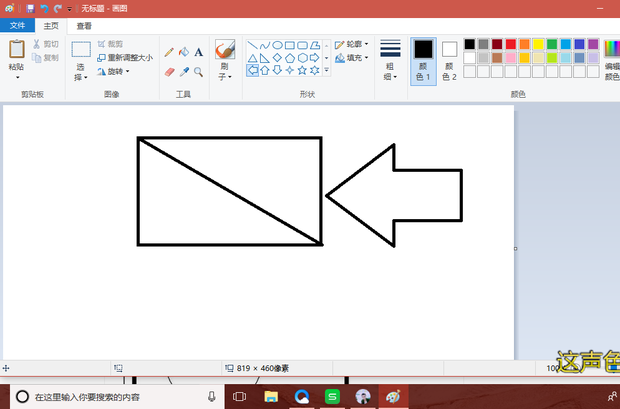Screen dimensions: 620x409
Task: Select the Text tool
Action: pyautogui.click(x=199, y=52)
